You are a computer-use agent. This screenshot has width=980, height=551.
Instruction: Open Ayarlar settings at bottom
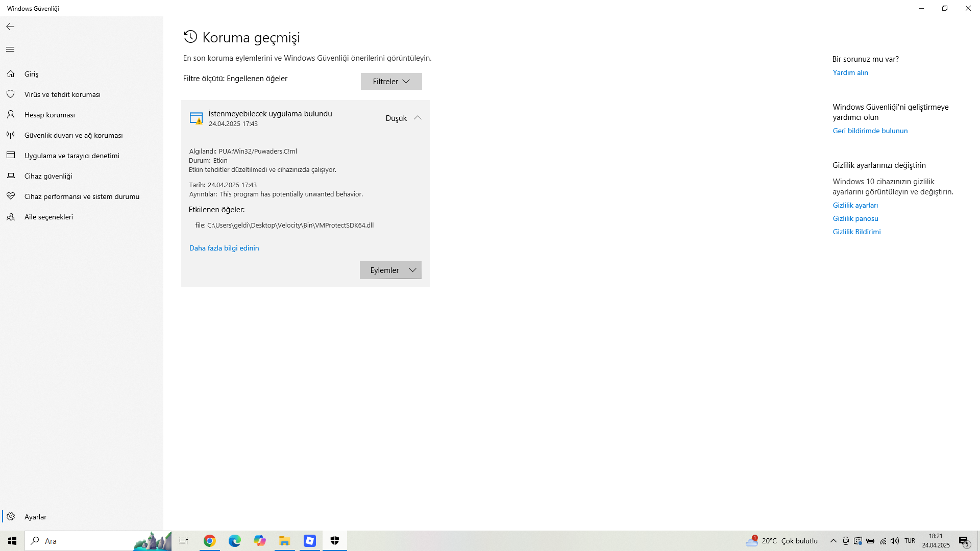[x=35, y=517]
